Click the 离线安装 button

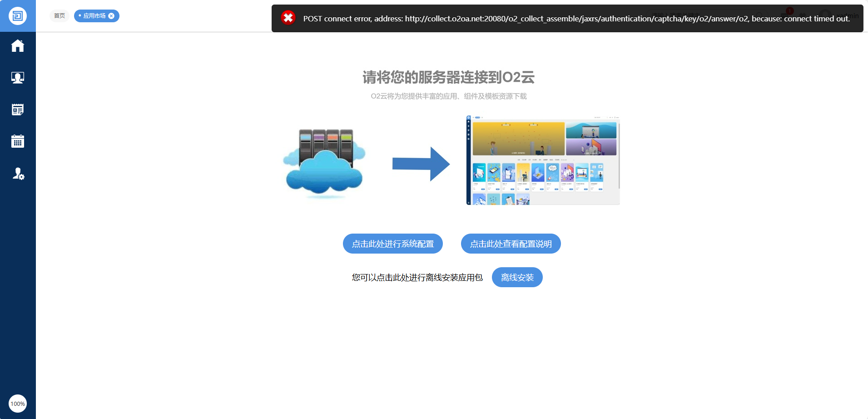(x=517, y=277)
